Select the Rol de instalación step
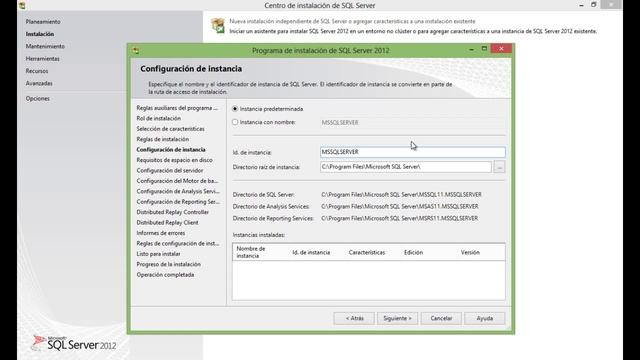 [158, 118]
